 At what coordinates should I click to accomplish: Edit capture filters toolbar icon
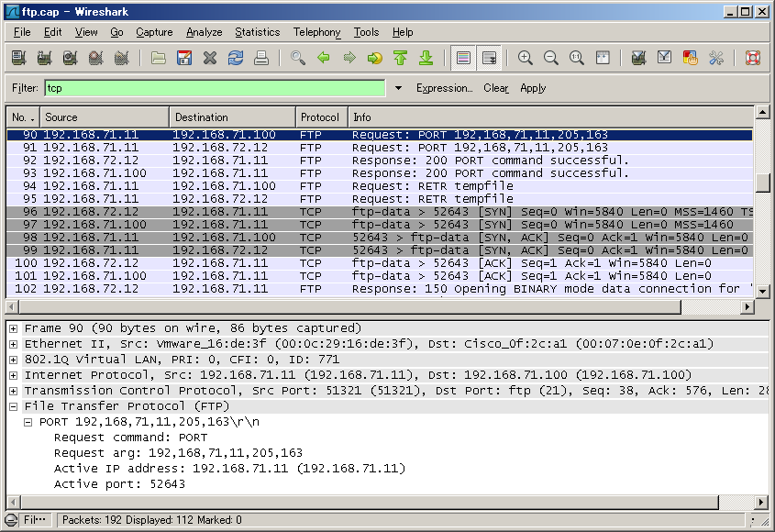[638, 58]
